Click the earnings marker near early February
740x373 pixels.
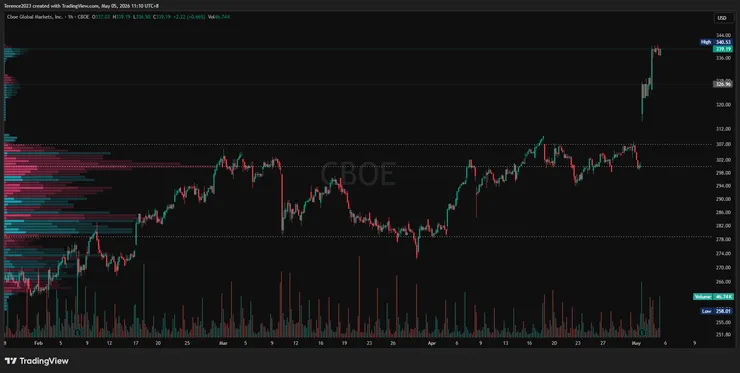point(77,332)
